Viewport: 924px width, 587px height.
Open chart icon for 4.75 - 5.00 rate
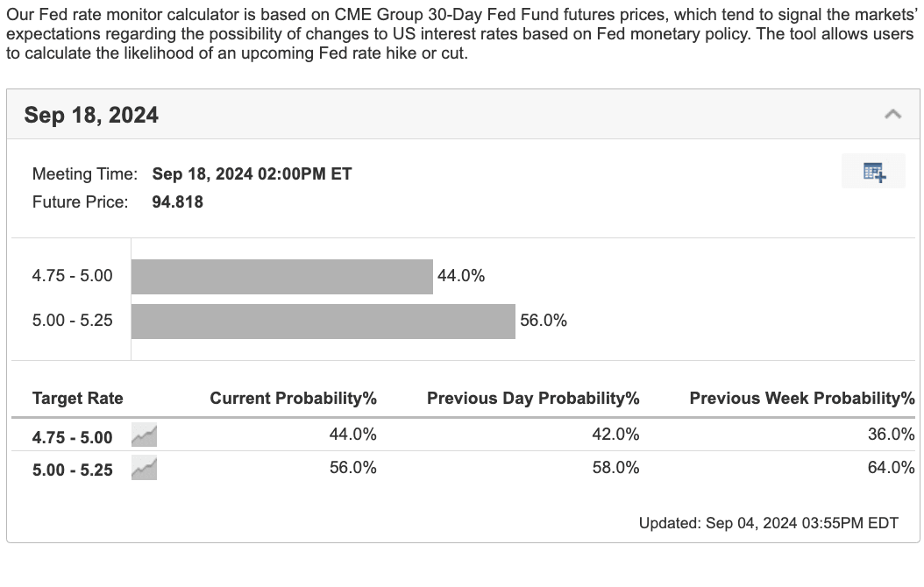pos(144,435)
